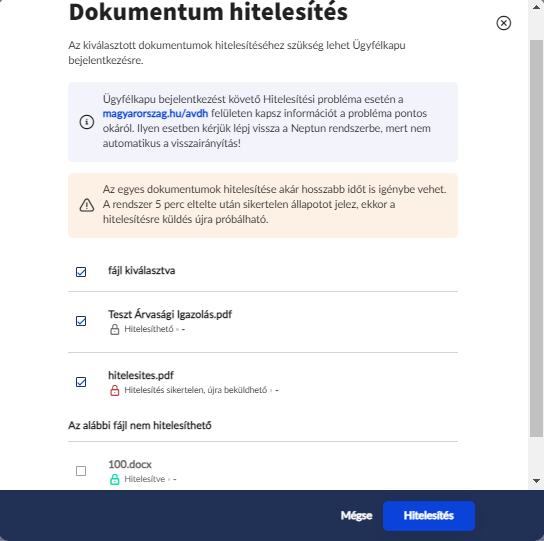544x541 pixels.
Task: Toggle the 'fájl kiválasztva' select-all checkbox
Action: tap(81, 272)
